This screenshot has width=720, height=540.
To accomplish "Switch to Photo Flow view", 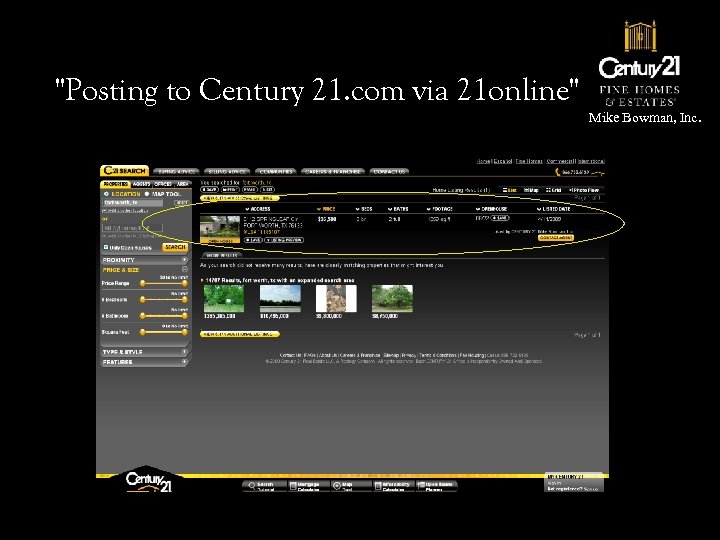I will tap(584, 190).
